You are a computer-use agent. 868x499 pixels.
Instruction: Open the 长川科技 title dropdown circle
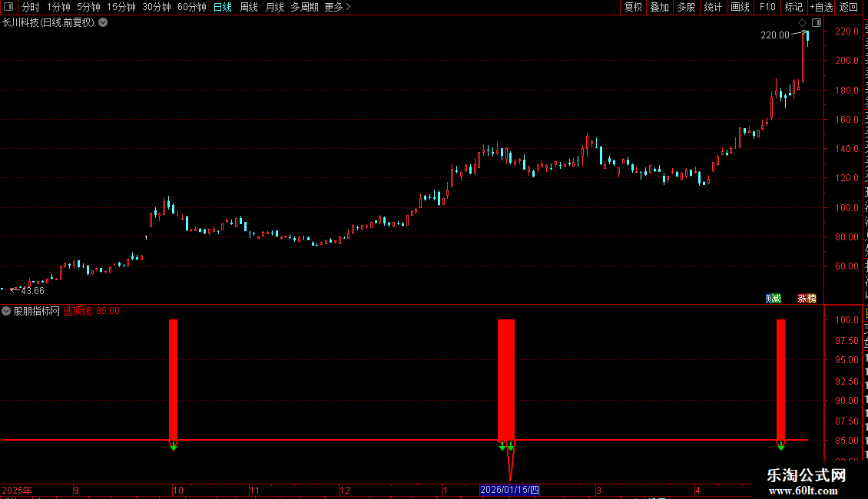tap(103, 23)
